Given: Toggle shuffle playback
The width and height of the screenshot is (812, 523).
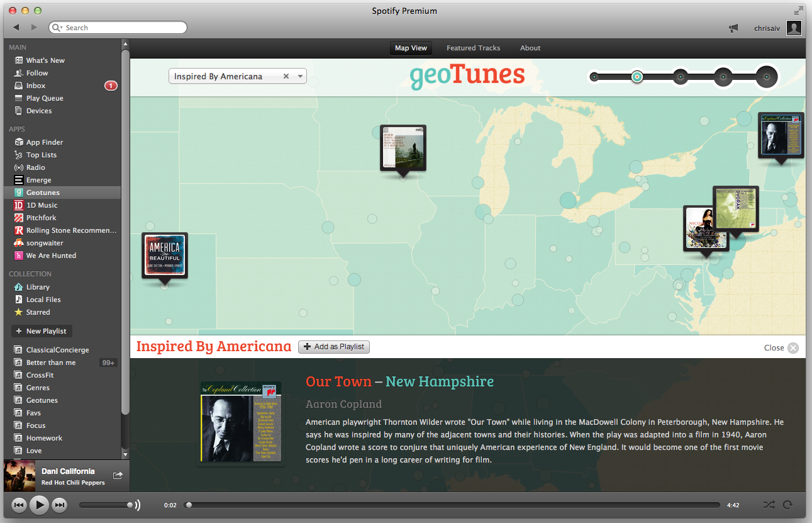Looking at the screenshot, I should [x=769, y=505].
